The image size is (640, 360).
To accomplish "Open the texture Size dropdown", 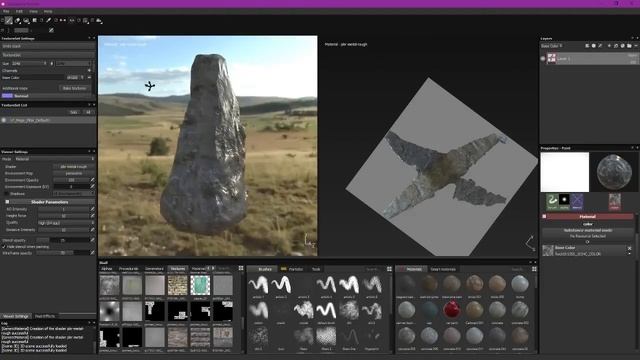I will pos(29,64).
